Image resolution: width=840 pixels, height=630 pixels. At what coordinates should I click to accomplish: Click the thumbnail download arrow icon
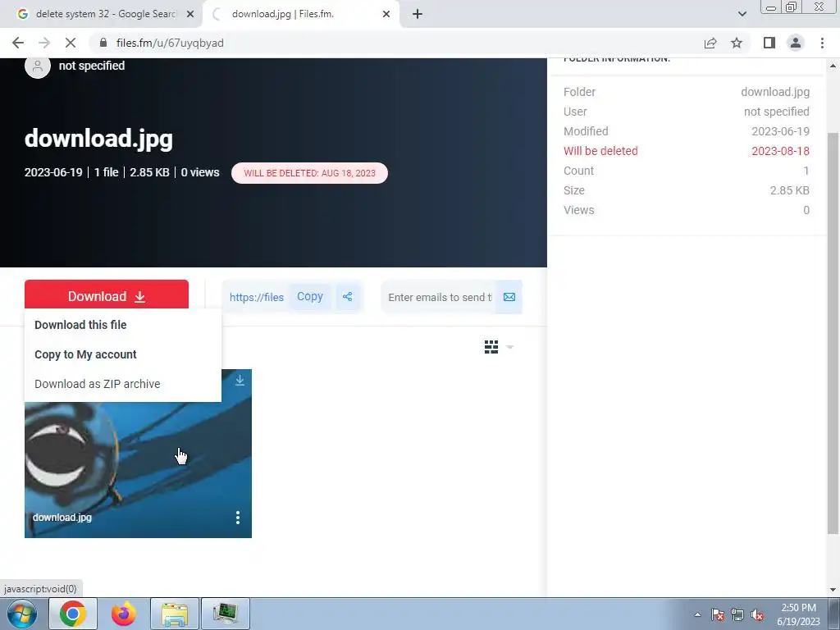click(240, 380)
